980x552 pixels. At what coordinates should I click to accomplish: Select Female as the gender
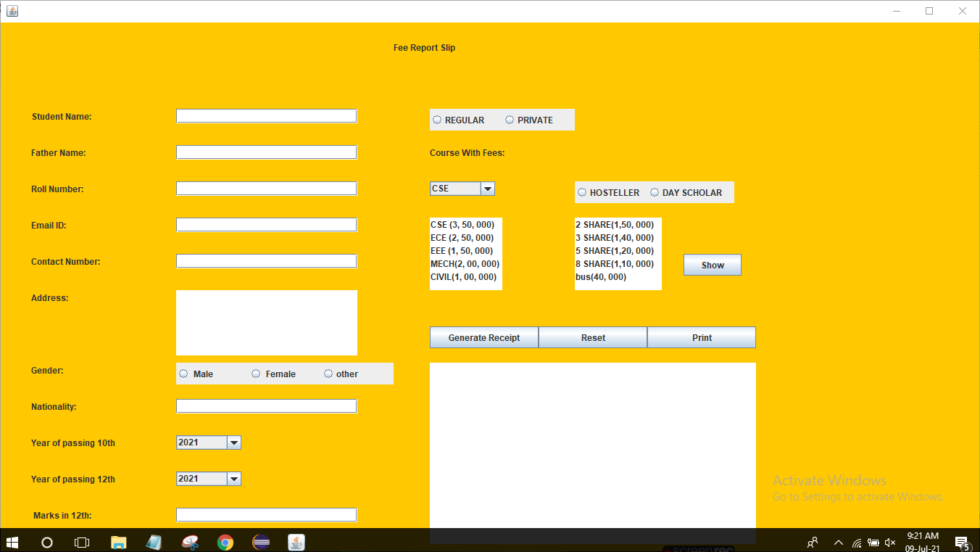pyautogui.click(x=255, y=373)
